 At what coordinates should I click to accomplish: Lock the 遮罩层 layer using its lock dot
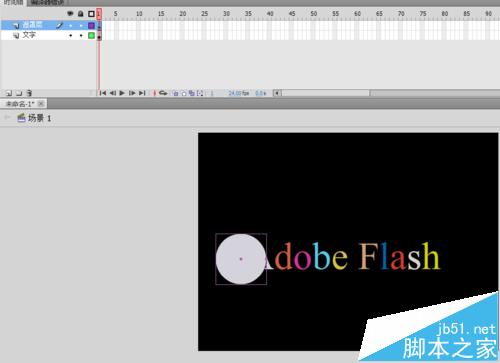[81, 25]
